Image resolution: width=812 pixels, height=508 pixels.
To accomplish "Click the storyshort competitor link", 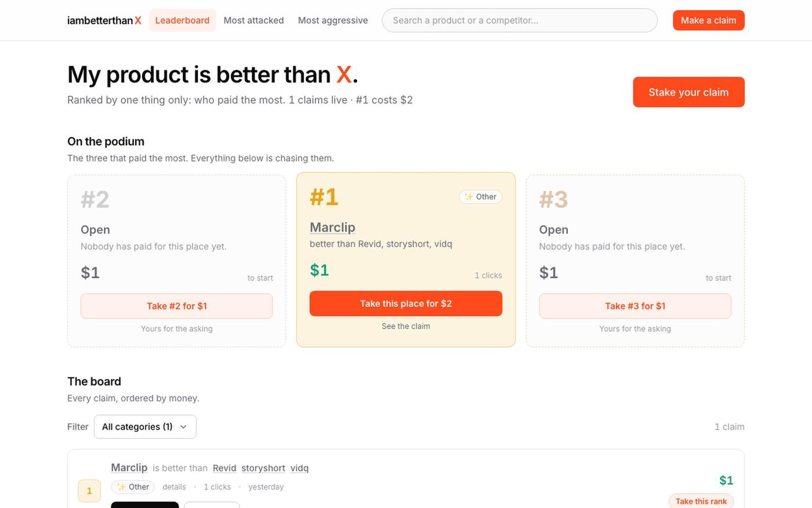I will 263,468.
